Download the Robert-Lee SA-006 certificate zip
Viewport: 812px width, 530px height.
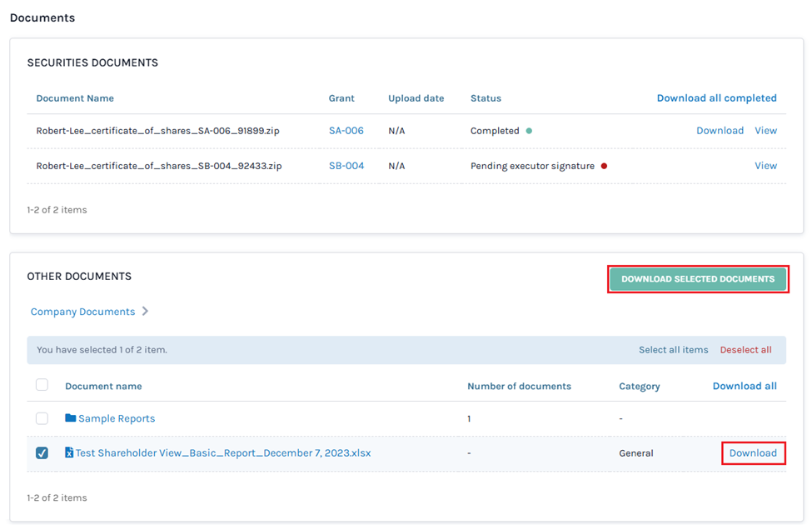[720, 131]
